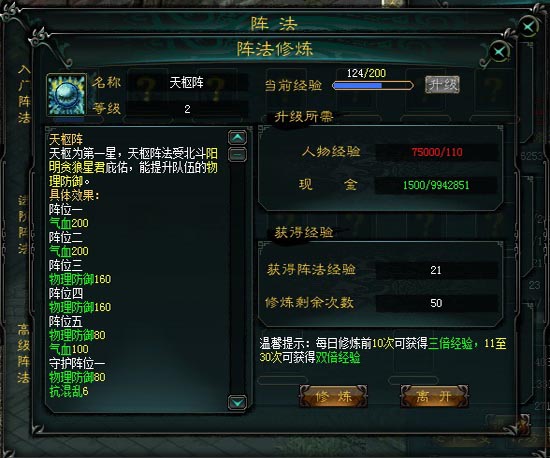550x458 pixels.
Task: Click the 天枢阵 formation icon
Action: pyautogui.click(x=66, y=95)
